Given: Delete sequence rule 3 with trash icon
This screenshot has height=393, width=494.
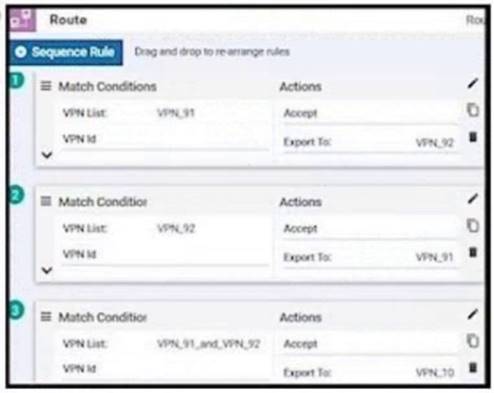Looking at the screenshot, I should click(x=473, y=367).
